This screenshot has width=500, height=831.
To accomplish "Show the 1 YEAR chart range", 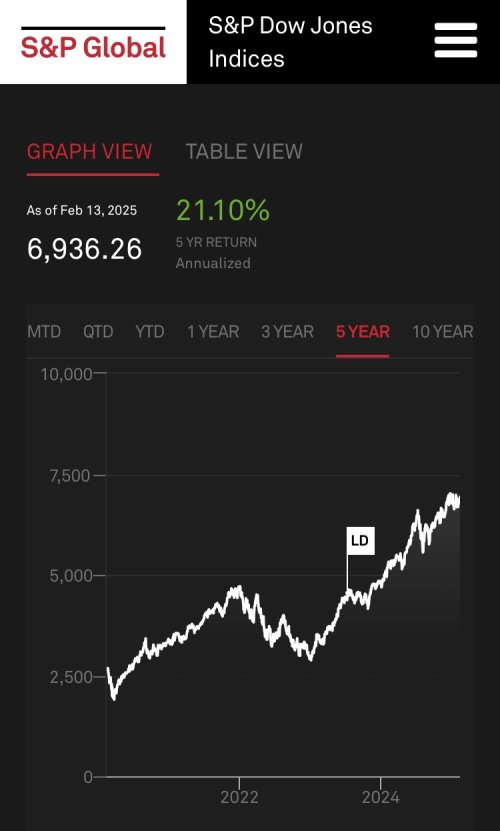I will point(213,332).
